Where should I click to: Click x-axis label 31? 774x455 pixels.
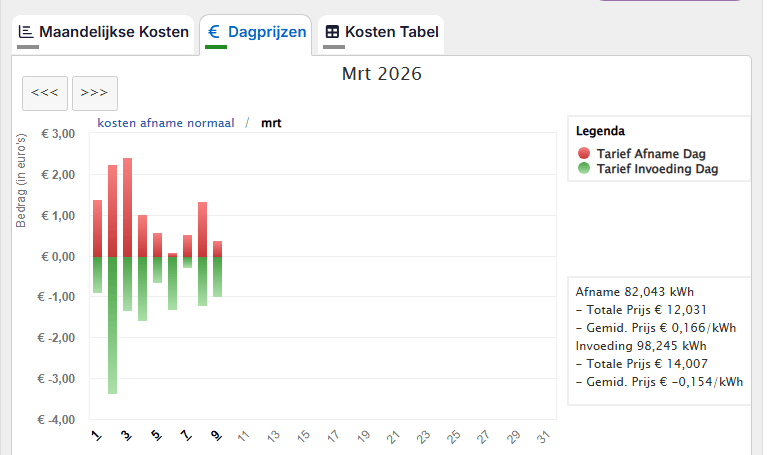543,437
